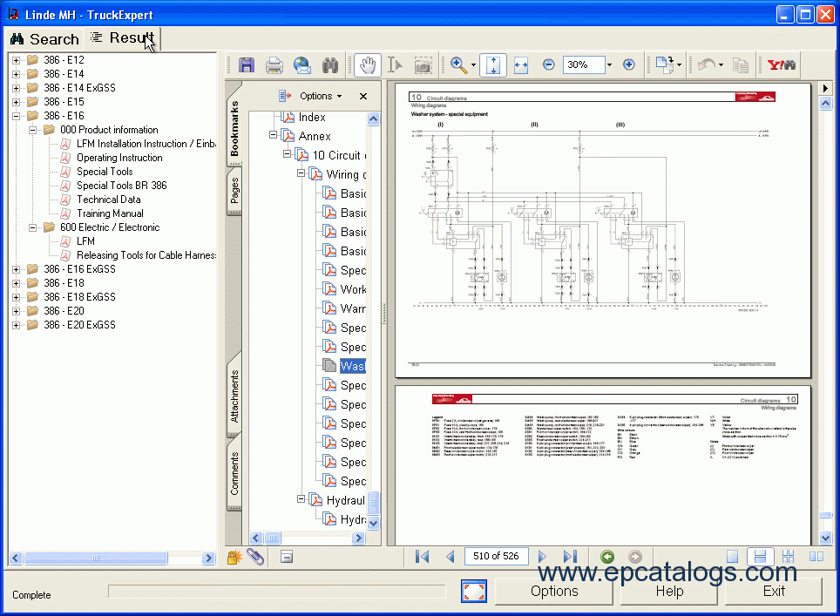Screen dimensions: 840x616
Task: Go to first page of document
Action: [422, 557]
